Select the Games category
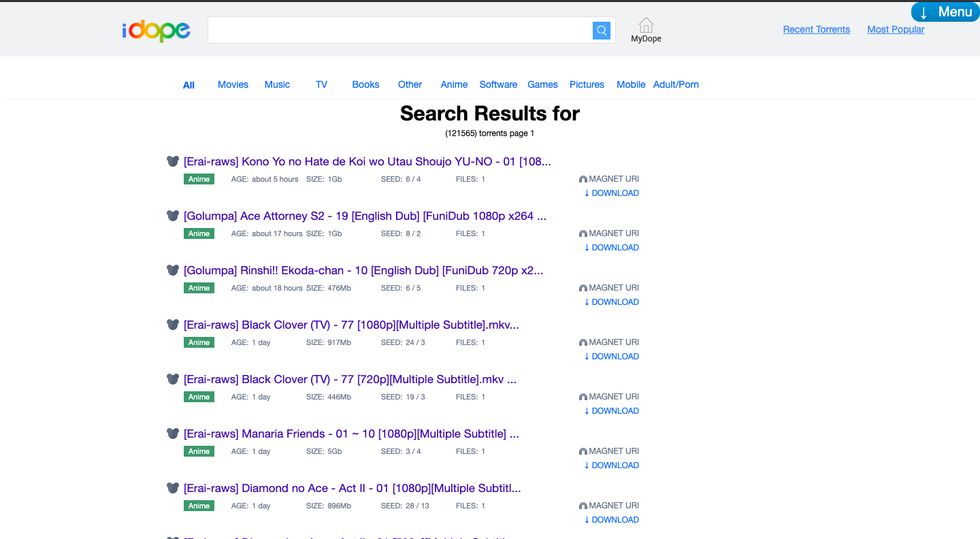 tap(542, 84)
